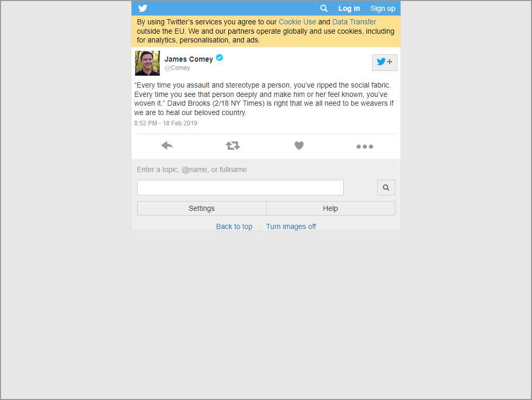This screenshot has width=532, height=400.
Task: Follow the Data Transfer link
Action: [x=354, y=22]
